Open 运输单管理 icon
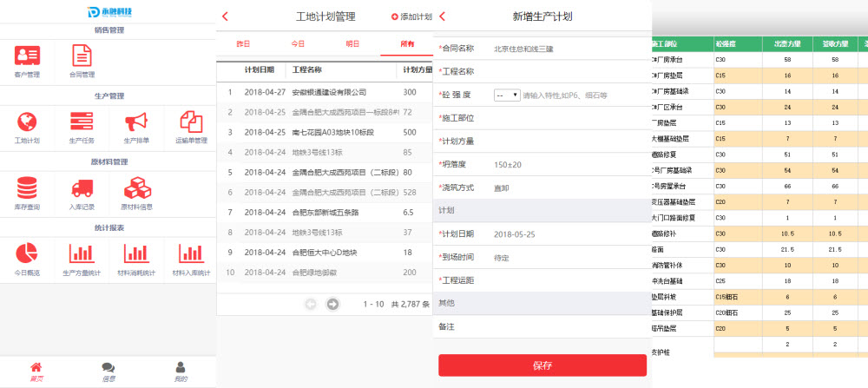Viewport: 868px width, 388px height. (x=190, y=122)
